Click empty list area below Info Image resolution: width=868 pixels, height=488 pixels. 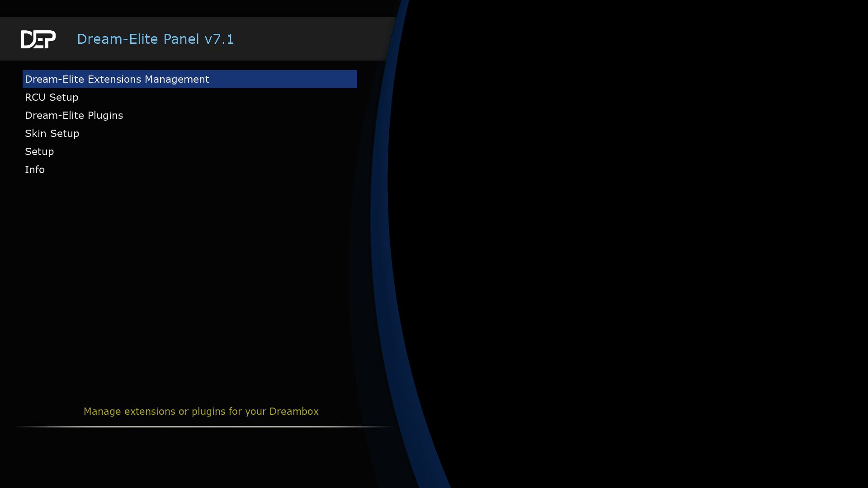pos(181,271)
